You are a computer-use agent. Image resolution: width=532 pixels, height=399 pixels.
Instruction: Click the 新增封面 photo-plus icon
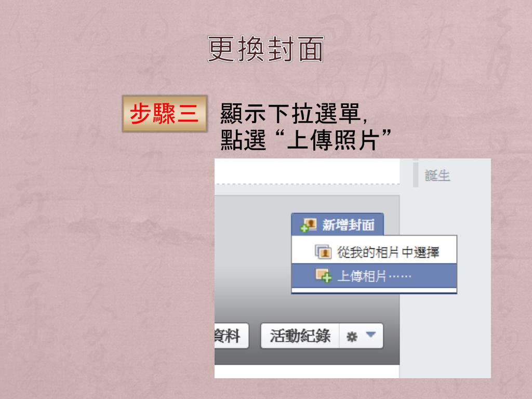(x=308, y=225)
